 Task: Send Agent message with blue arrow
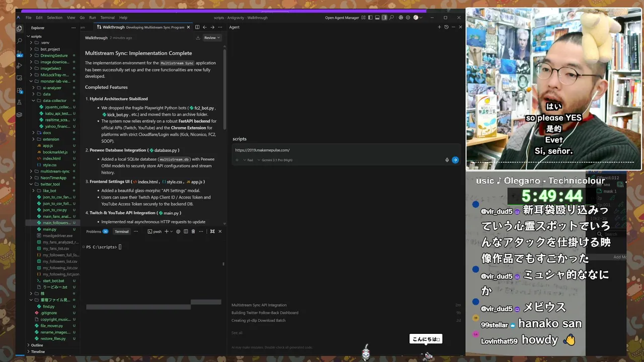click(x=455, y=160)
